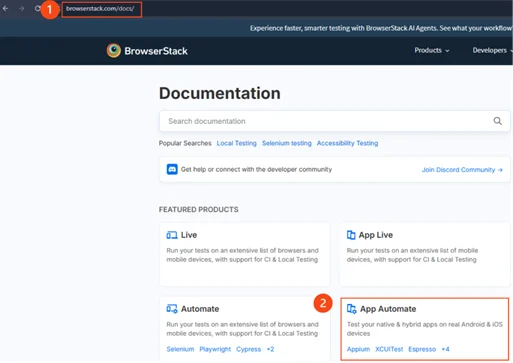Open the Automate product title

point(200,309)
